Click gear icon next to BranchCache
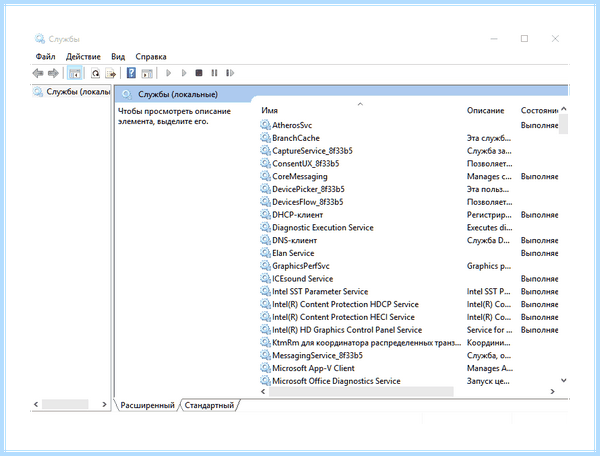Screen dimensions: 600x456 (265, 138)
